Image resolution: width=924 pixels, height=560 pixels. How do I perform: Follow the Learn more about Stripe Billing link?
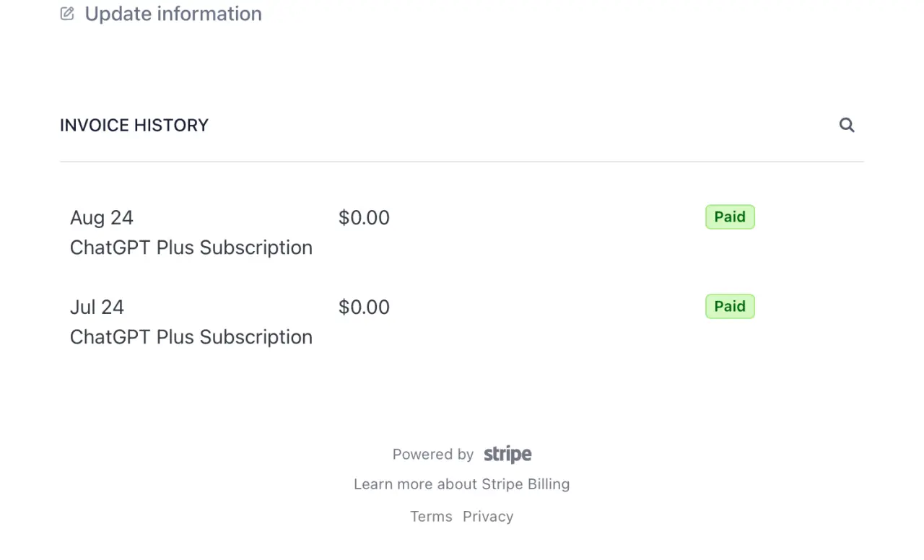[462, 484]
